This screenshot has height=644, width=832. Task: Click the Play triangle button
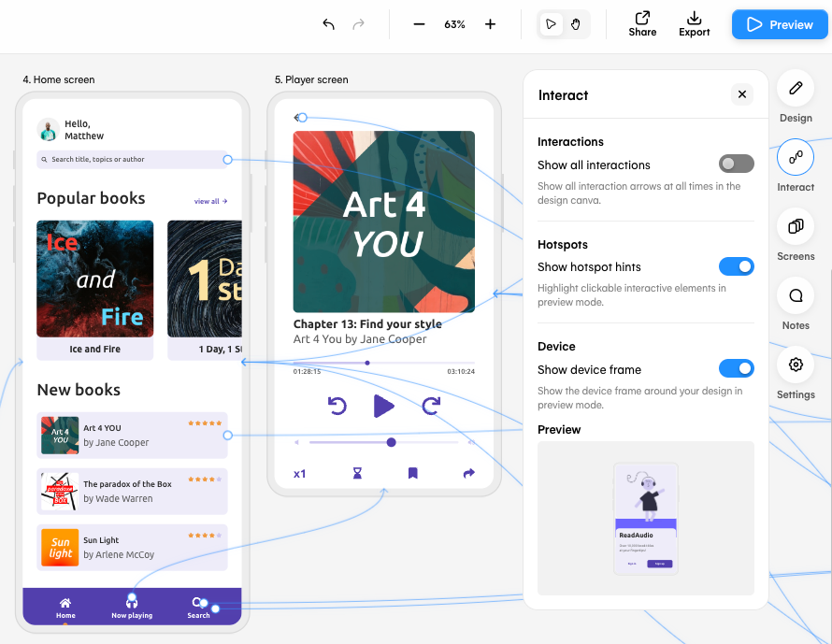383,407
